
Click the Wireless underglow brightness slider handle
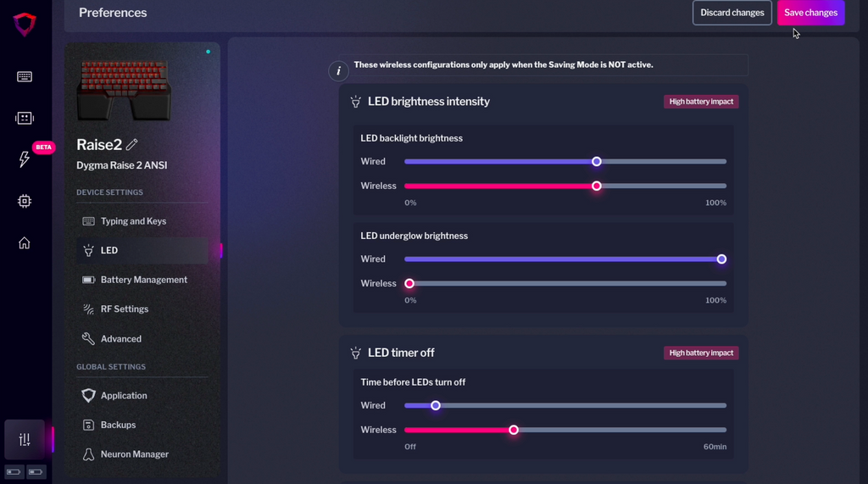409,283
